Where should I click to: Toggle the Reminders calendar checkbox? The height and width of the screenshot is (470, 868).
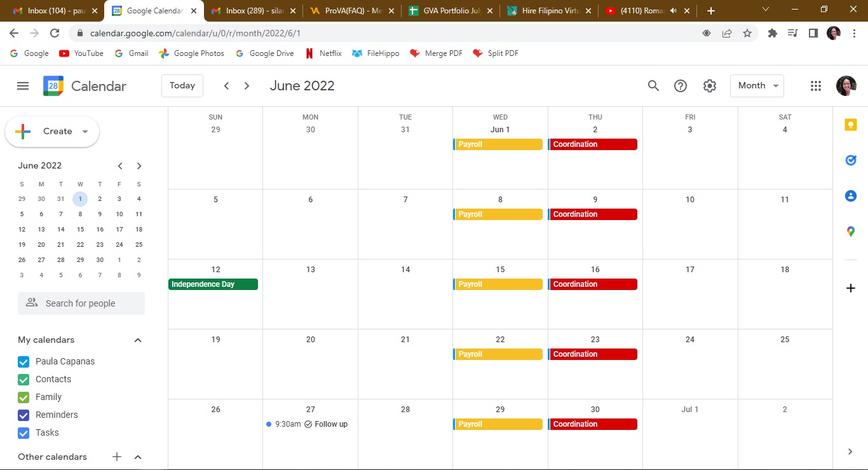click(24, 415)
